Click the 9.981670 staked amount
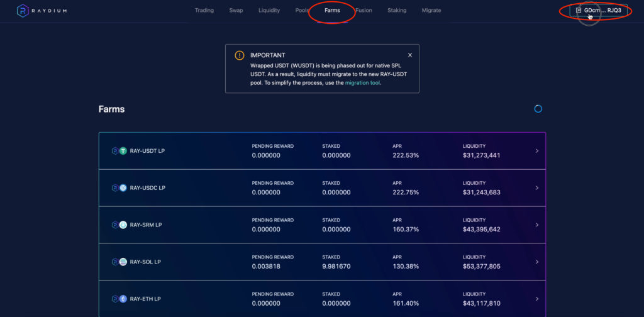This screenshot has width=644, height=317. 336,266
